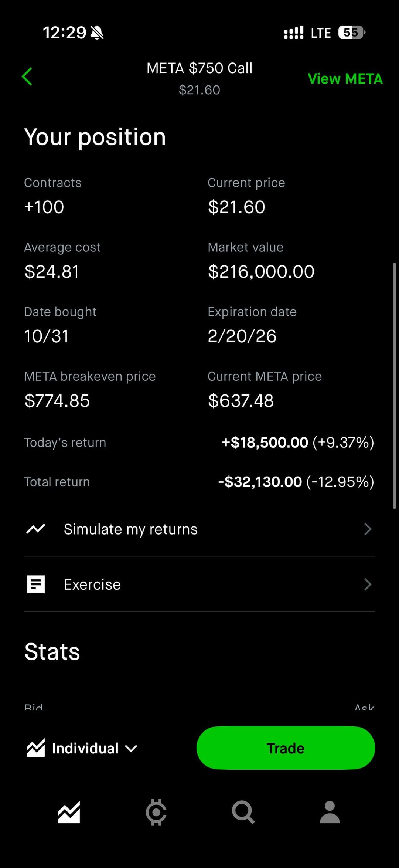
Task: Tap the muted notification bell icon
Action: [x=98, y=33]
